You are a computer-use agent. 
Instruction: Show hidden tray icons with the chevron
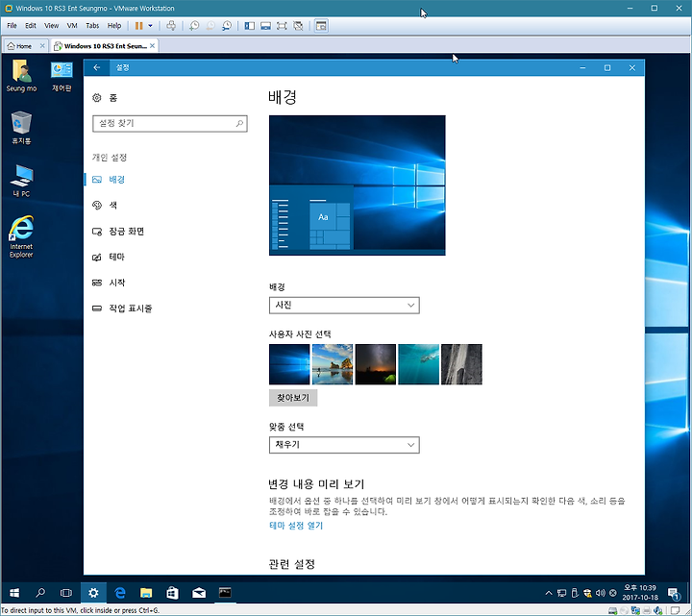coord(548,593)
